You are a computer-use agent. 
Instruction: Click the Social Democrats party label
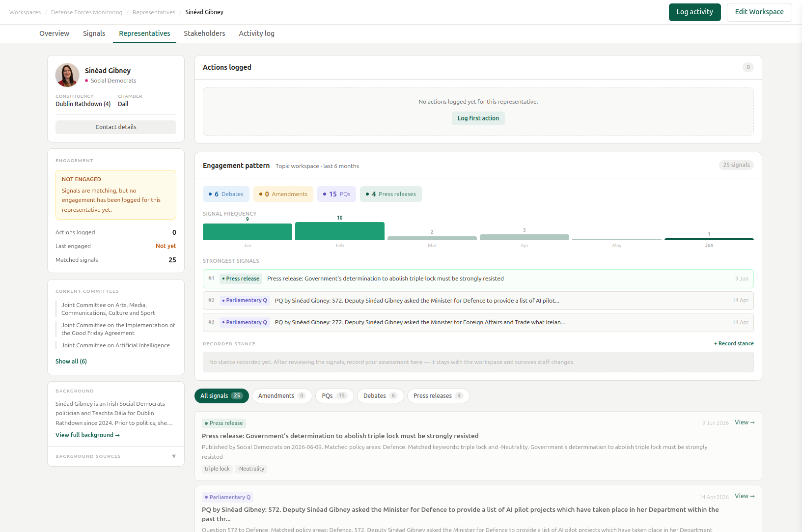pyautogui.click(x=113, y=81)
